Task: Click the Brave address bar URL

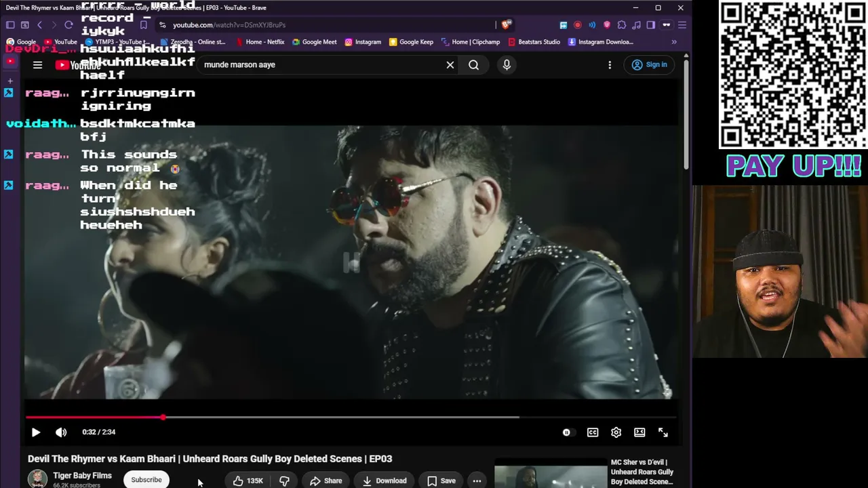Action: click(x=229, y=25)
